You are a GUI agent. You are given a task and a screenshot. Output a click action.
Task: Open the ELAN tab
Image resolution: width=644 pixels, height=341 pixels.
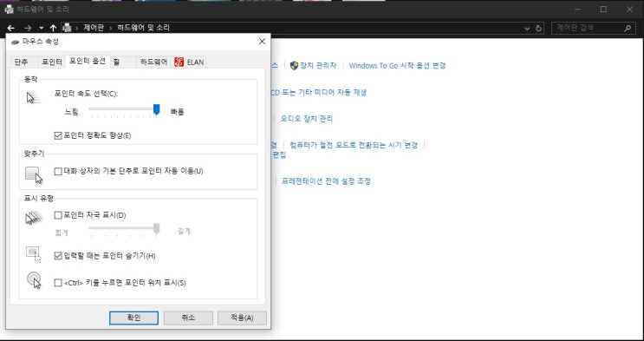(x=189, y=62)
